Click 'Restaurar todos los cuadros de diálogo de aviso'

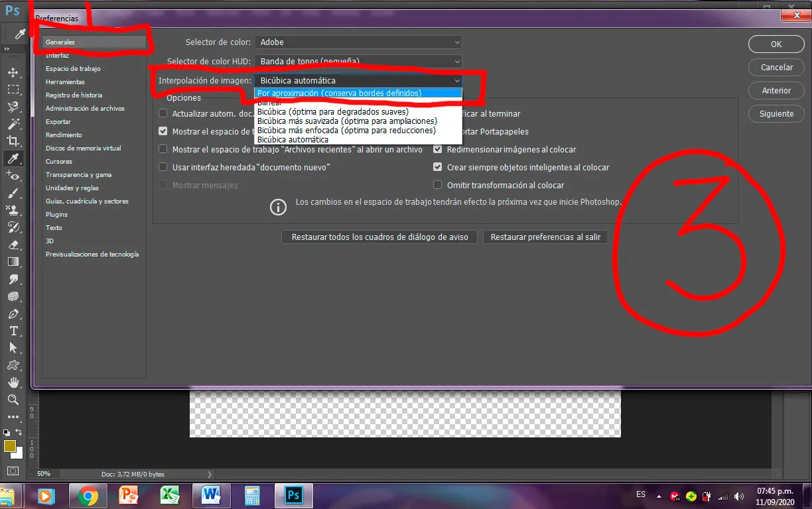pyautogui.click(x=379, y=237)
